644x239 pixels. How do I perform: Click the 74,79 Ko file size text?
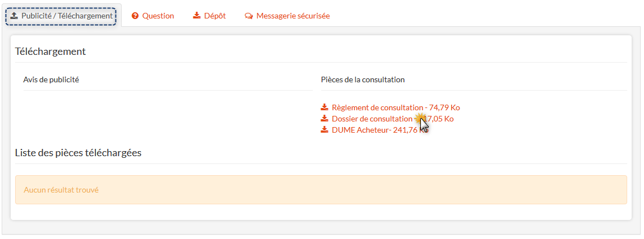pos(444,107)
